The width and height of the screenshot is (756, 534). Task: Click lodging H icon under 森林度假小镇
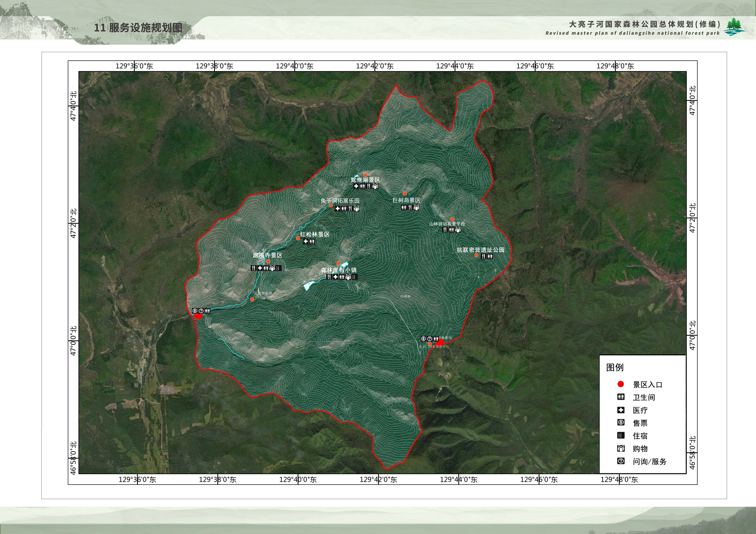point(354,277)
